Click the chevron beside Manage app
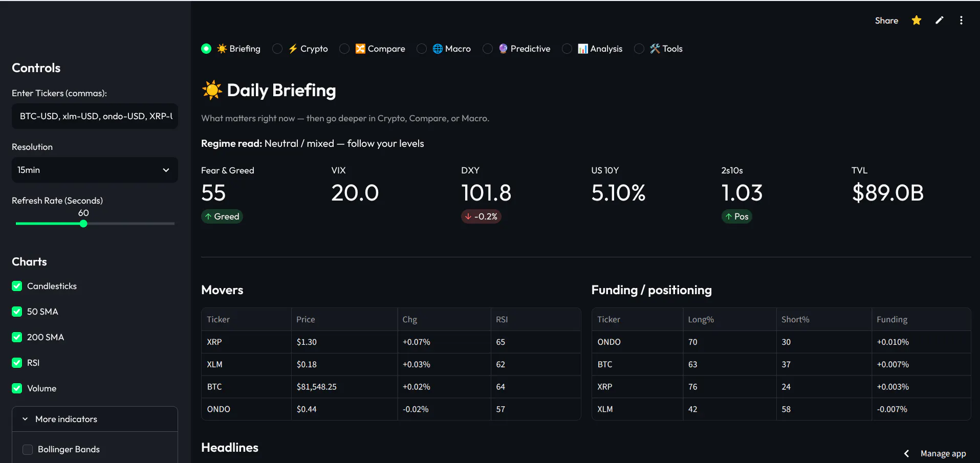The width and height of the screenshot is (980, 463). pyautogui.click(x=906, y=454)
